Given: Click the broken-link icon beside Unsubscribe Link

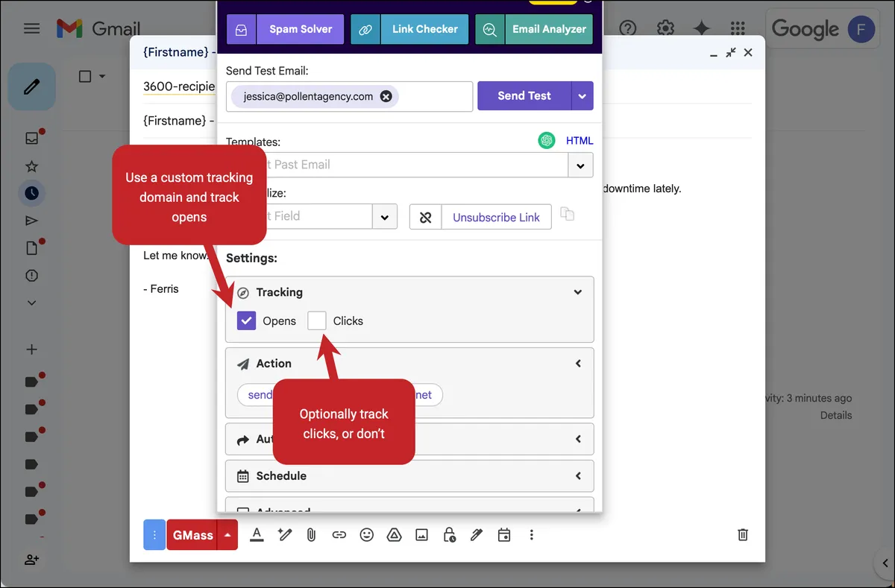Looking at the screenshot, I should point(426,218).
